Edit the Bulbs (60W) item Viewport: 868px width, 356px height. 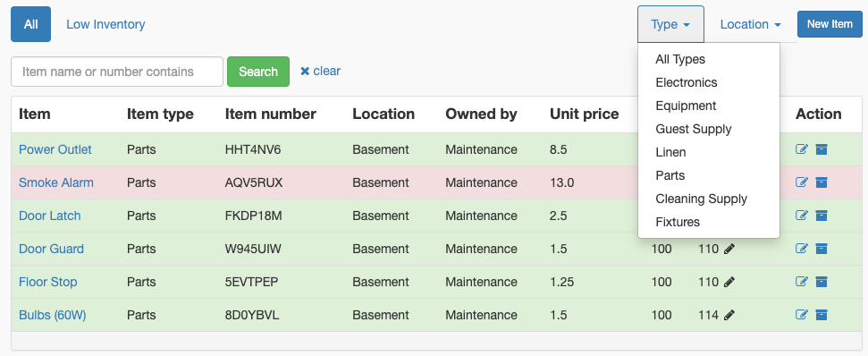802,315
